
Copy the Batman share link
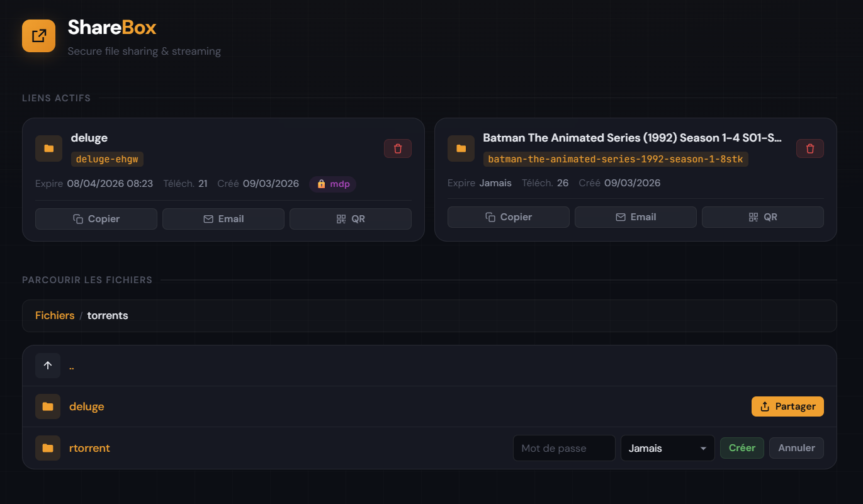tap(509, 217)
